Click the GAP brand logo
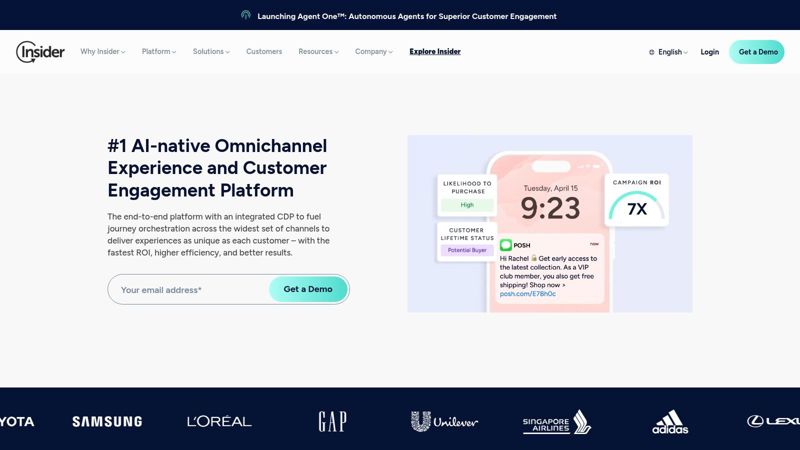This screenshot has height=450, width=800. click(332, 422)
